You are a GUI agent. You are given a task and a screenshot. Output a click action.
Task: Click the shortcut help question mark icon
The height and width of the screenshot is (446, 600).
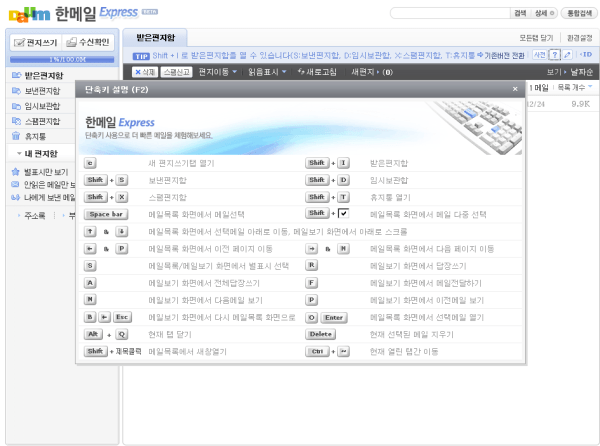[x=554, y=55]
